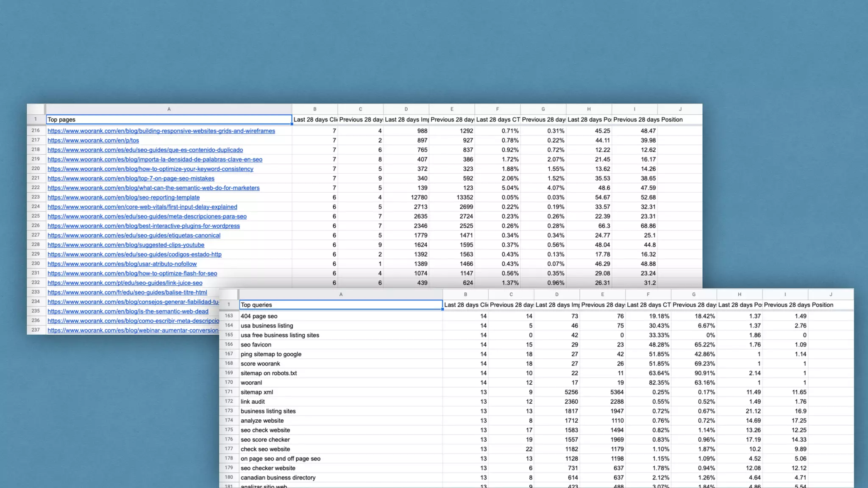This screenshot has width=868, height=488.
Task: Select column D header in pages sheet
Action: tap(406, 109)
